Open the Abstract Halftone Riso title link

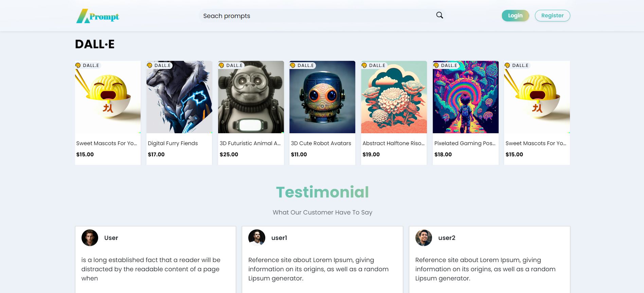(x=394, y=143)
